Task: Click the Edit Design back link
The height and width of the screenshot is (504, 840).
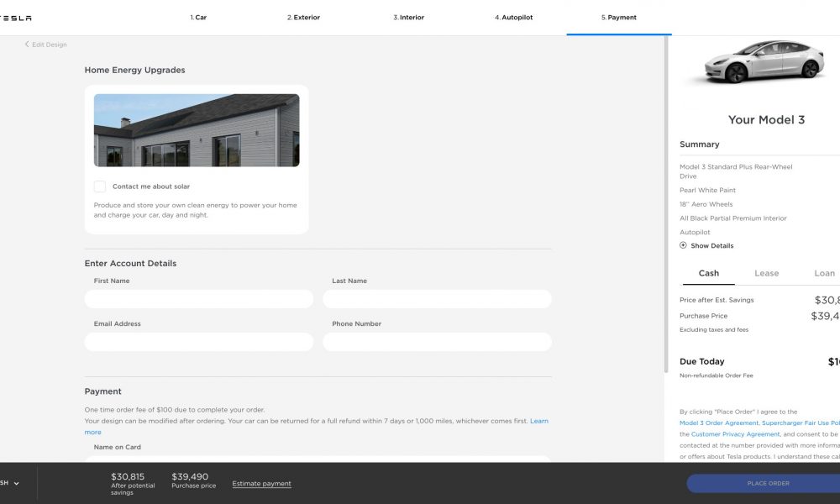Action: (45, 45)
